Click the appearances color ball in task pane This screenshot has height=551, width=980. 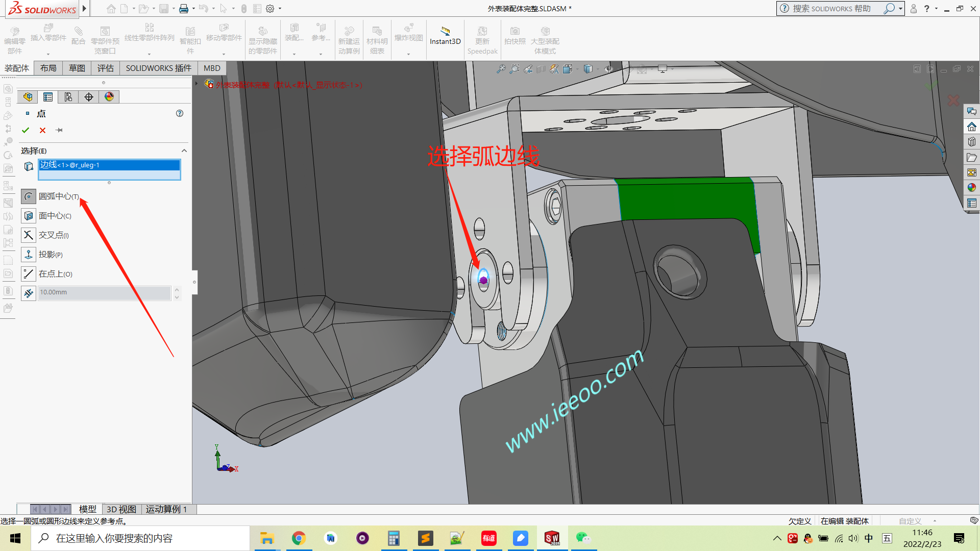click(971, 188)
